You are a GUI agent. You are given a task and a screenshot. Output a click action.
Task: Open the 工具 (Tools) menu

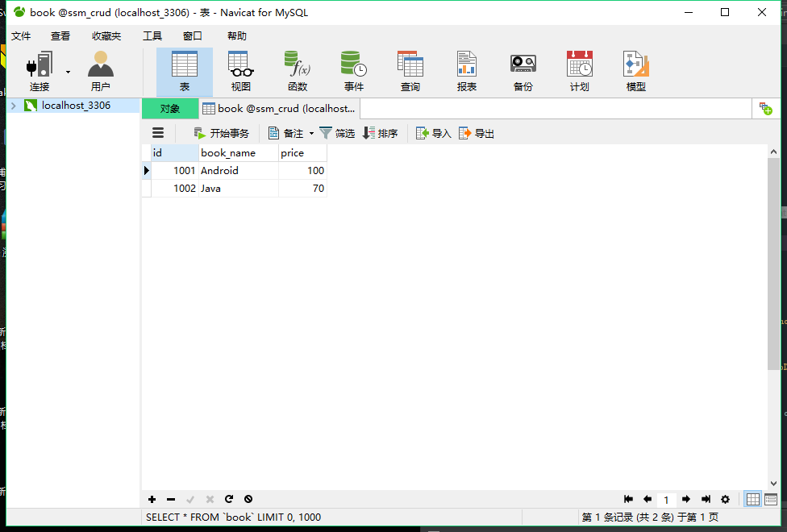(152, 35)
